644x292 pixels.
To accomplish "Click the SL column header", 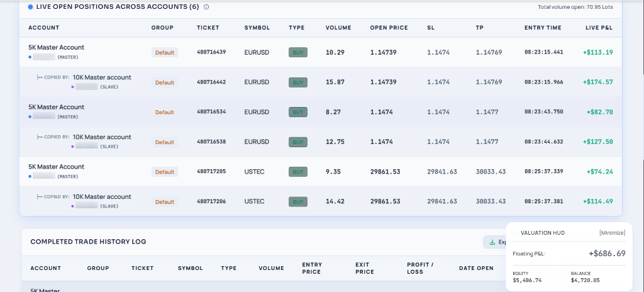I will [431, 28].
